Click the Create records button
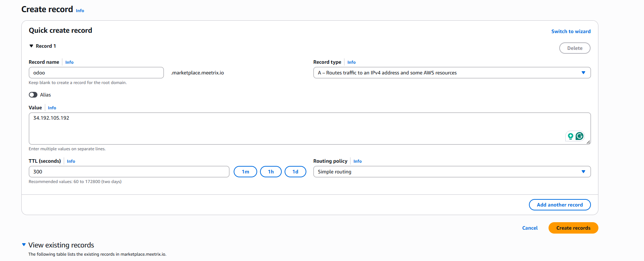 (x=573, y=228)
